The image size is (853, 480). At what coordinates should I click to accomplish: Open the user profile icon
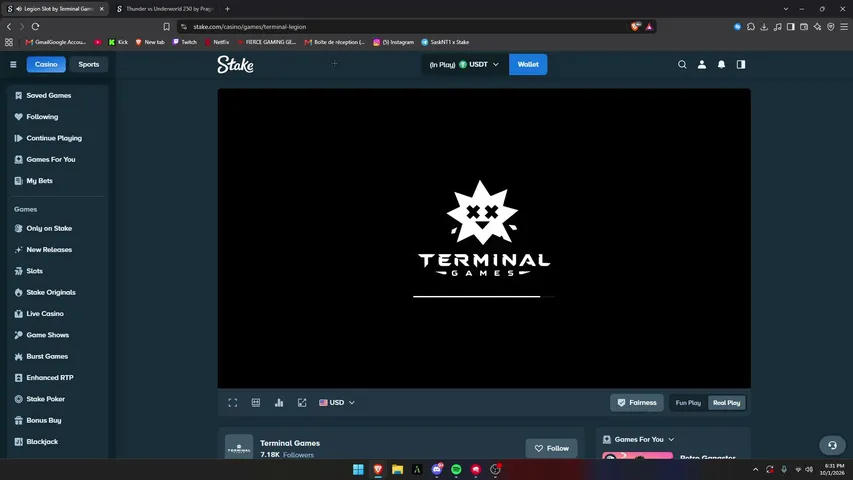pos(702,64)
